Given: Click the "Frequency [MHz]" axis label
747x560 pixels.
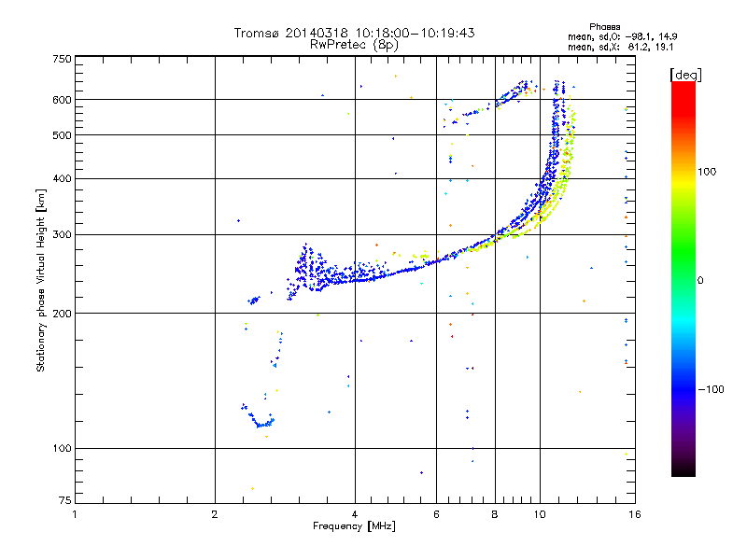Looking at the screenshot, I should (x=354, y=525).
